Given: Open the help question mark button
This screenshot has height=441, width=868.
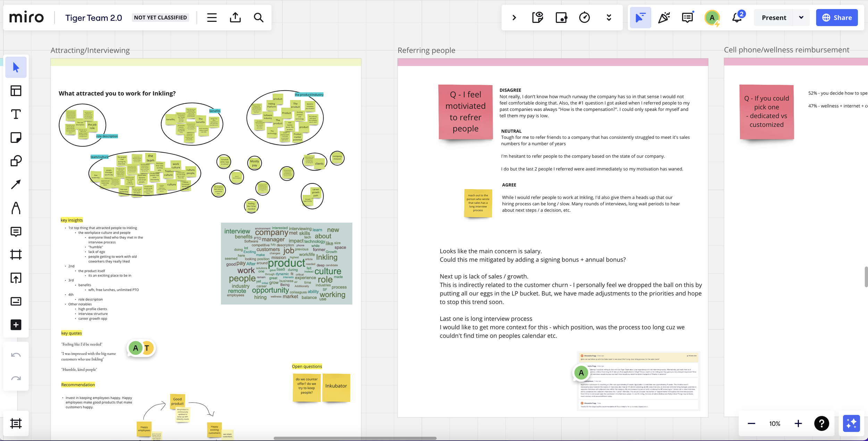Looking at the screenshot, I should pos(821,423).
